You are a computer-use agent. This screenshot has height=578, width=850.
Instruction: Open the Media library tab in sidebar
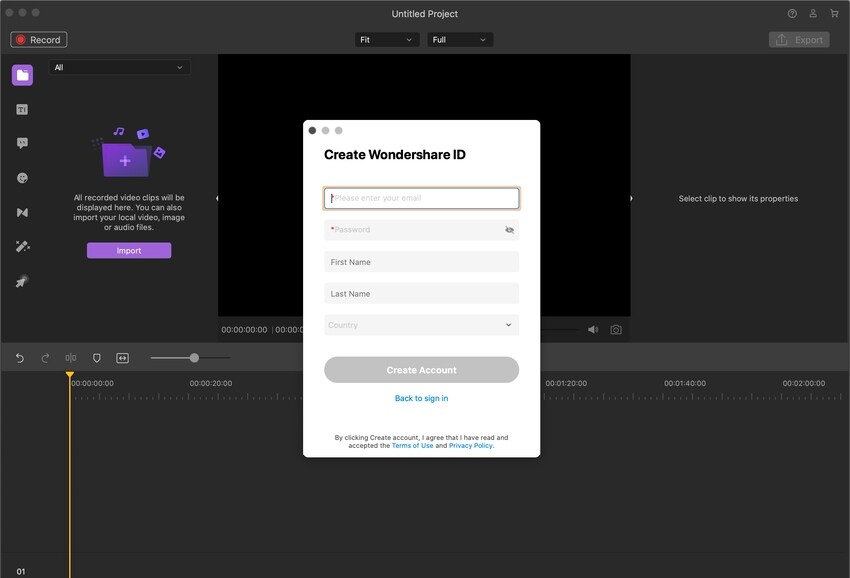coord(22,75)
